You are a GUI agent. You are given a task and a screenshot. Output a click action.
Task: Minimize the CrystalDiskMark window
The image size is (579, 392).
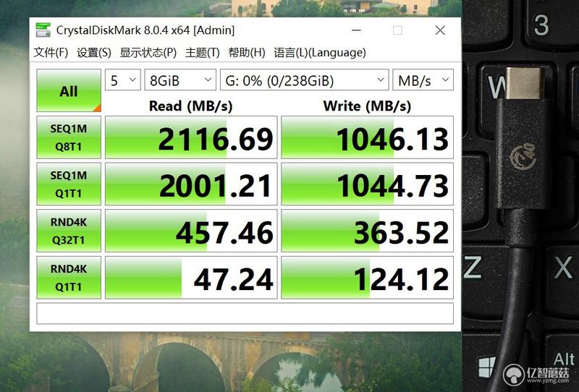356,30
